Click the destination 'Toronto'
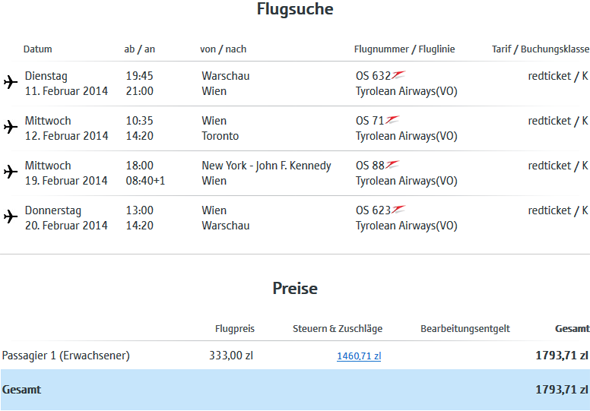Image resolution: width=590 pixels, height=411 pixels. 220,136
